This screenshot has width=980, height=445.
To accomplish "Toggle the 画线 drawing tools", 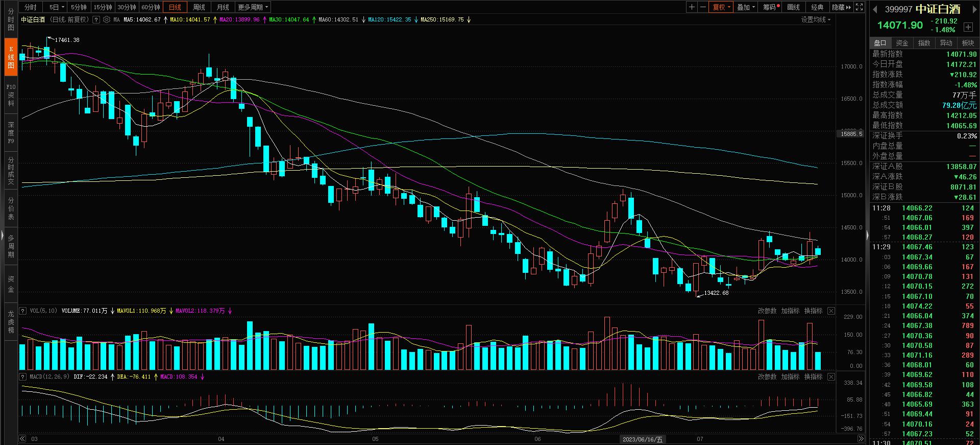I will (794, 7).
